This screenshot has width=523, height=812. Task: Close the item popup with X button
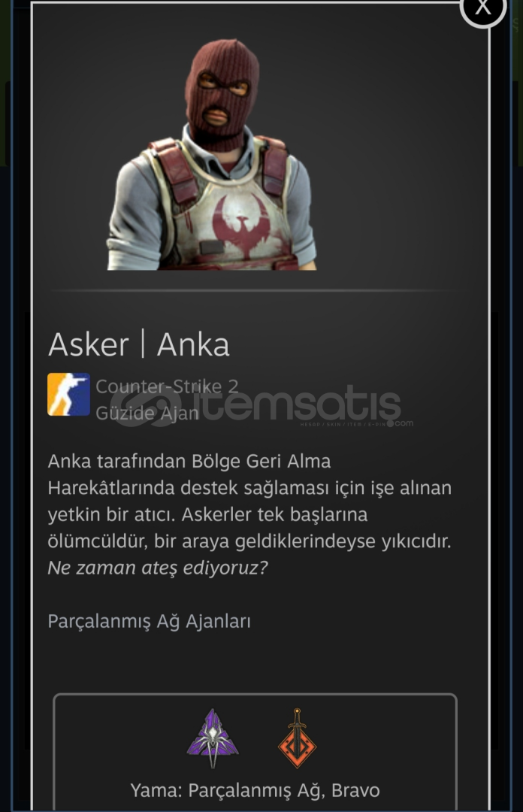[482, 8]
